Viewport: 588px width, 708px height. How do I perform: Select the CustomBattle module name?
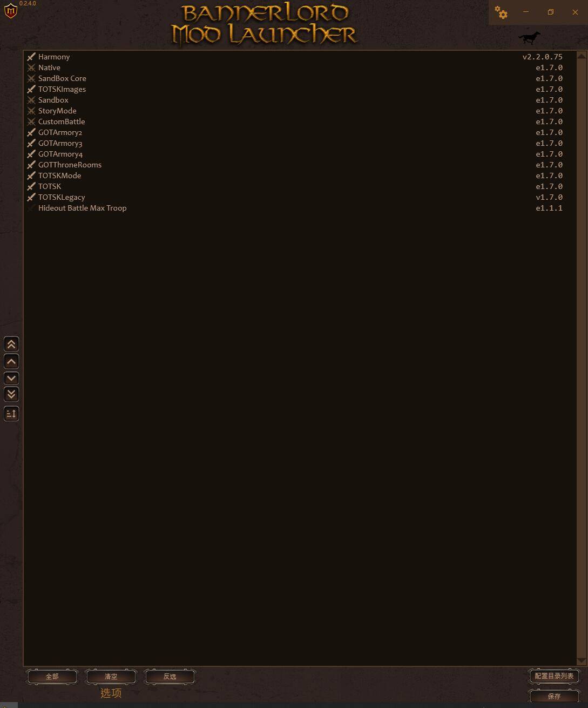(62, 122)
